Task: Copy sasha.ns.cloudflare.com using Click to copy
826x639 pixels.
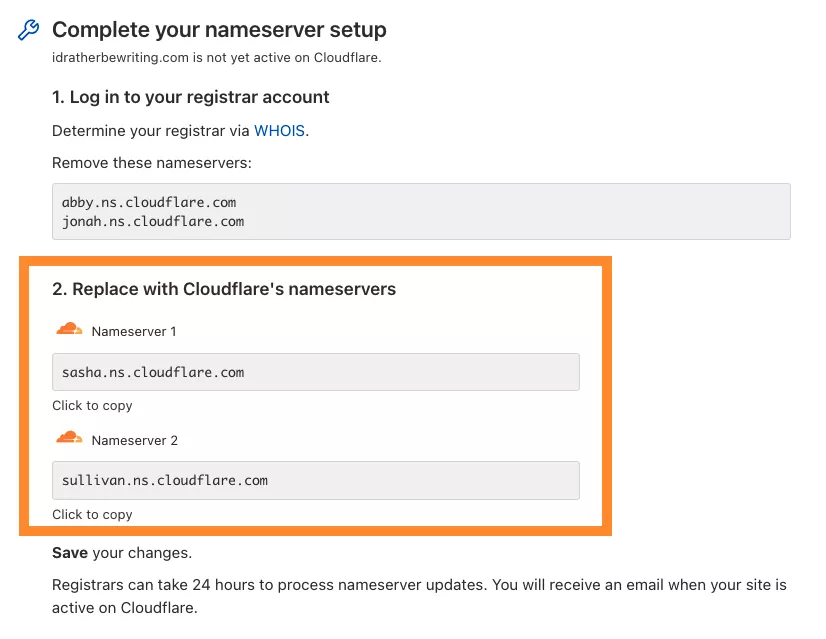Action: pos(92,406)
